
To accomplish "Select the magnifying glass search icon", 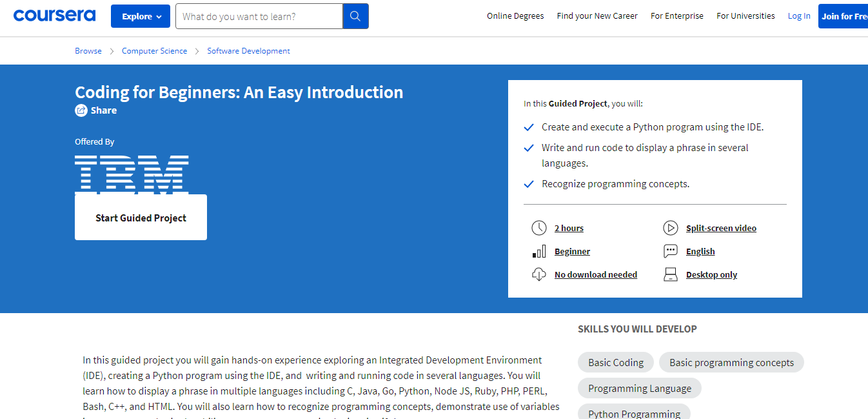I will 355,15.
